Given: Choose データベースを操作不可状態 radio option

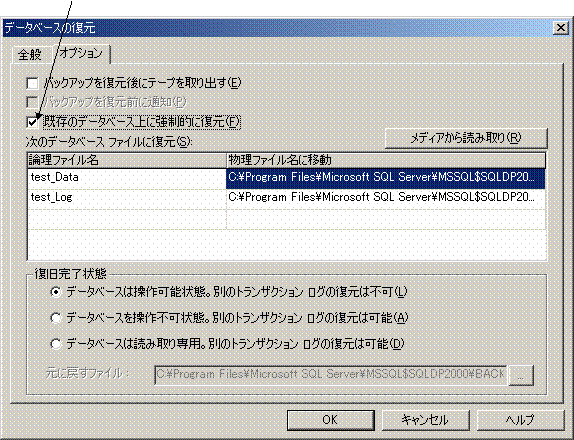Looking at the screenshot, I should [x=56, y=318].
